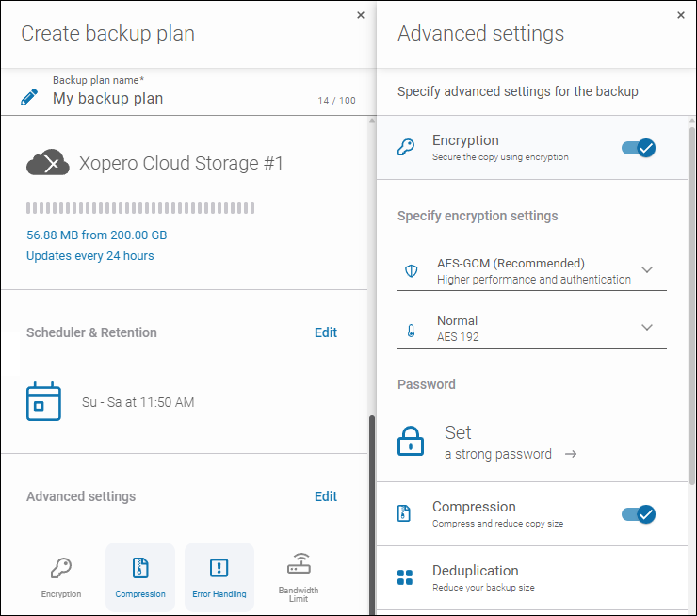The width and height of the screenshot is (697, 616).
Task: Open Encryption shortcut in Advanced settings row
Action: click(x=61, y=576)
